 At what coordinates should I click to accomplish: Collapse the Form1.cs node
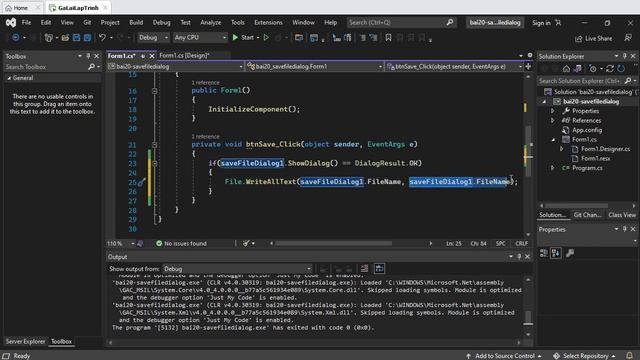tap(553, 140)
